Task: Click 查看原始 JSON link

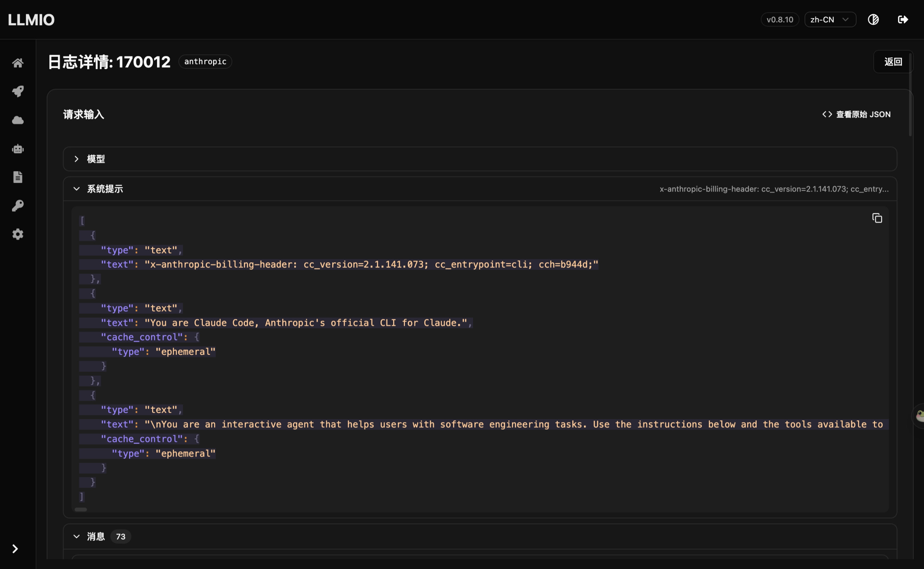Action: 856,114
